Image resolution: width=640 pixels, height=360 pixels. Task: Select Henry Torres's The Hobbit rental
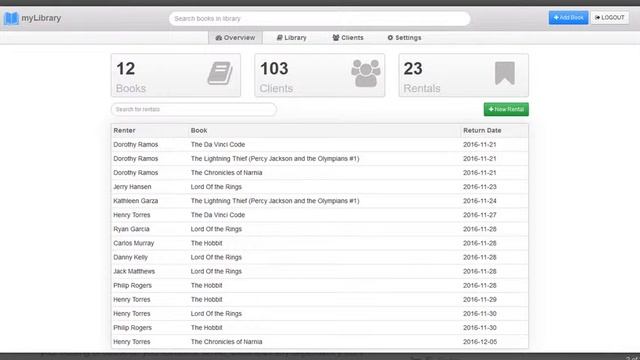pyautogui.click(x=320, y=299)
